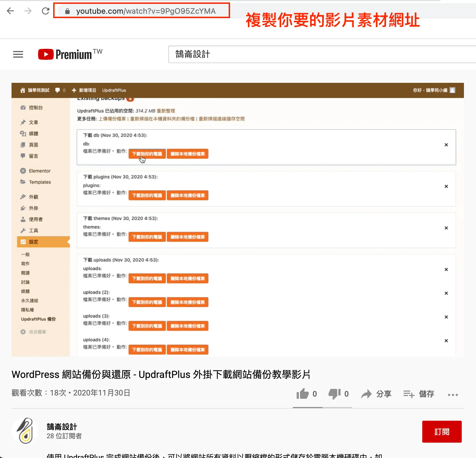The image size is (476, 458).
Task: Collapse the WordPress sidebar menu
Action: 33,332
